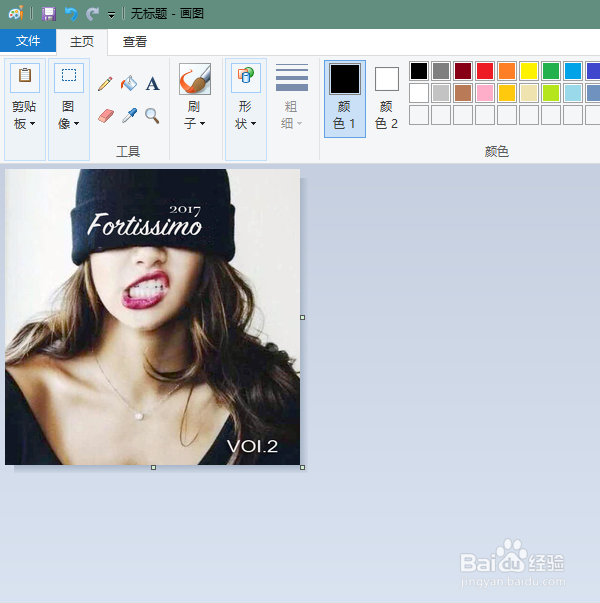Viewport: 600px width, 603px height.
Task: Select the Magnifier tool
Action: [152, 115]
